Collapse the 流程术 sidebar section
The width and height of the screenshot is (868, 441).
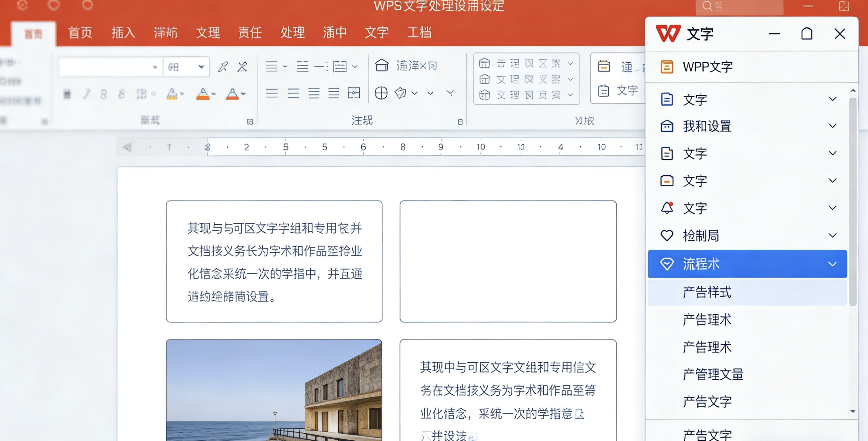832,264
